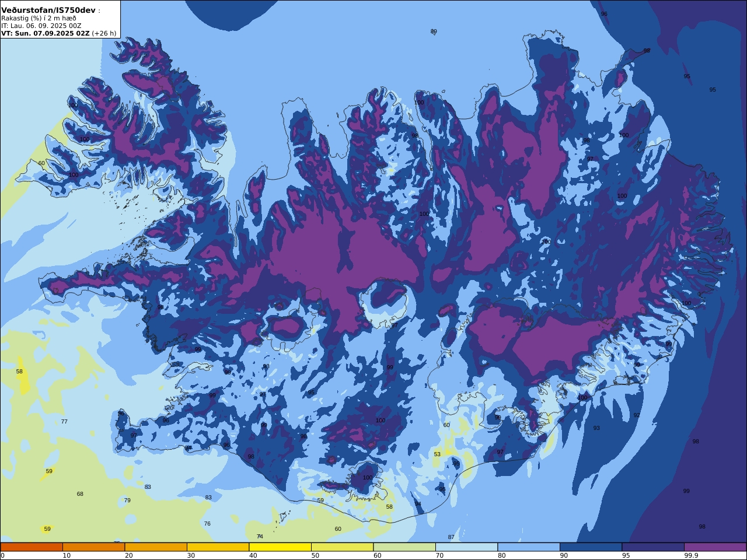Select the 90–95 dark blue legend swatch

[x=591, y=547]
